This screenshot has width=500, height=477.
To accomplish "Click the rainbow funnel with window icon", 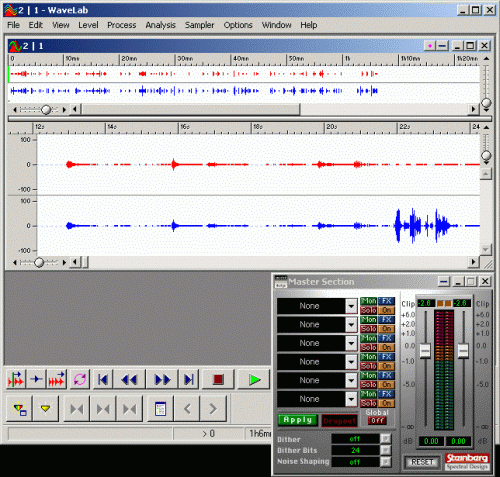I will [x=19, y=409].
